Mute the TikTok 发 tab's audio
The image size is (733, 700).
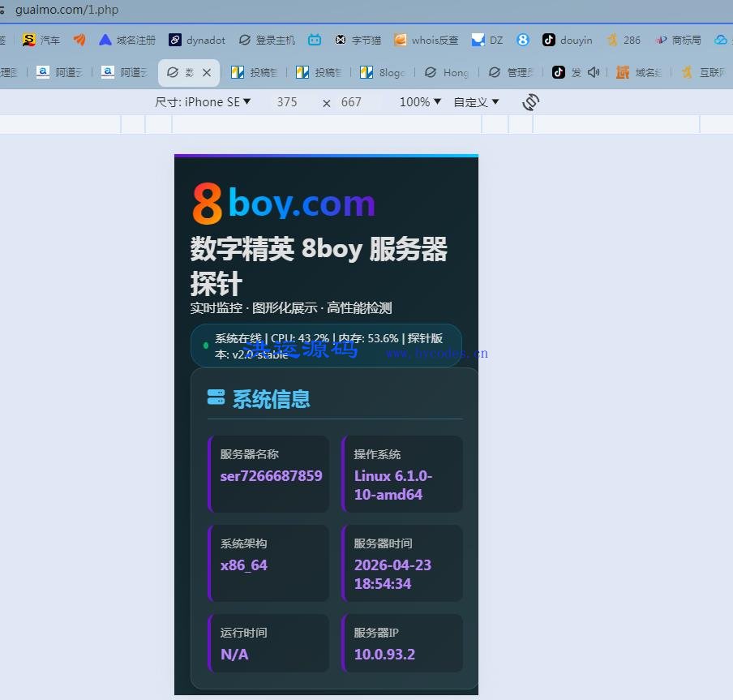(594, 72)
